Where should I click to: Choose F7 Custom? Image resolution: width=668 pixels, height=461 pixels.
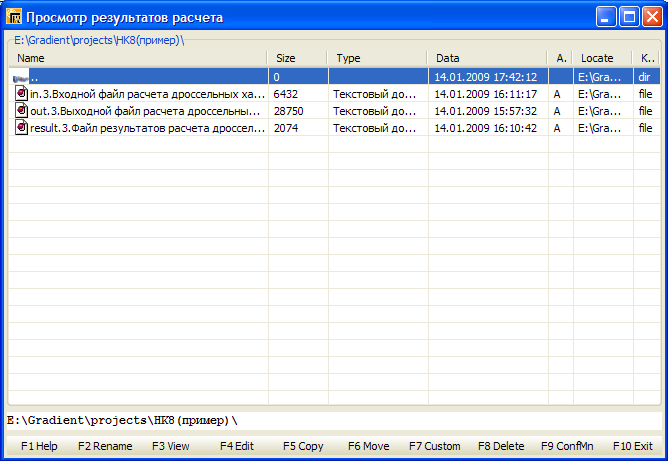pos(435,446)
